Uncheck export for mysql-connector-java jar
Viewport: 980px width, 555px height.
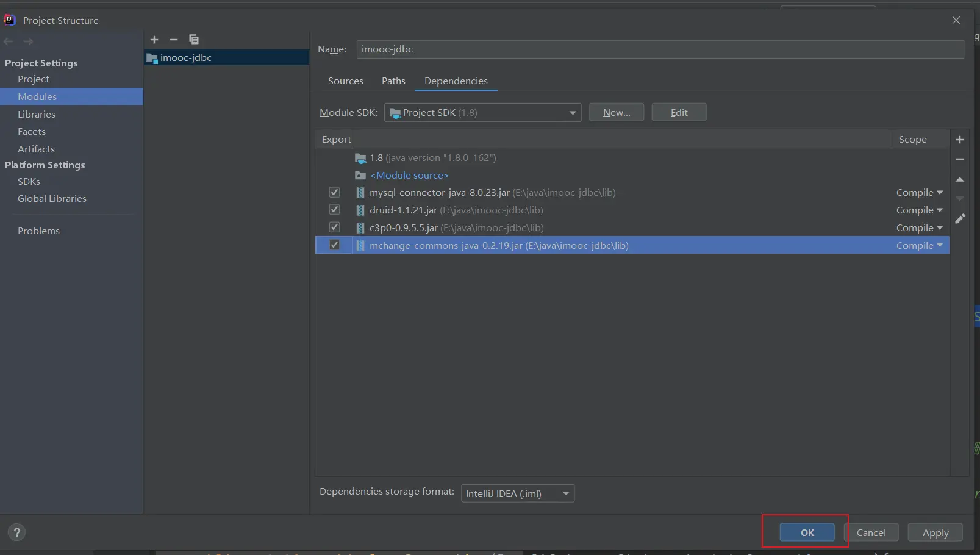334,193
